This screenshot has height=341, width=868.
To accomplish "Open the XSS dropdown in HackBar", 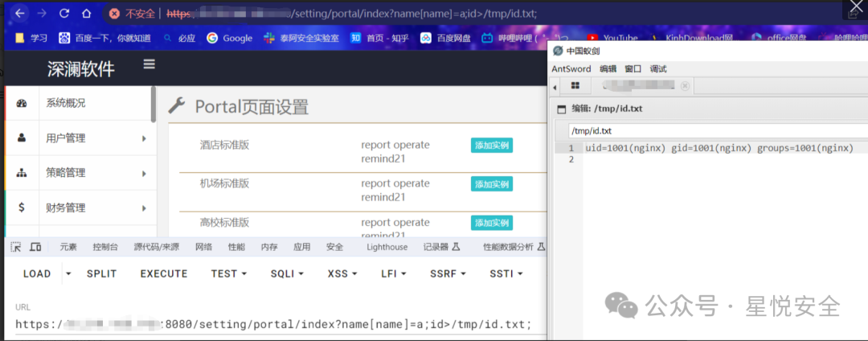I will coord(342,273).
